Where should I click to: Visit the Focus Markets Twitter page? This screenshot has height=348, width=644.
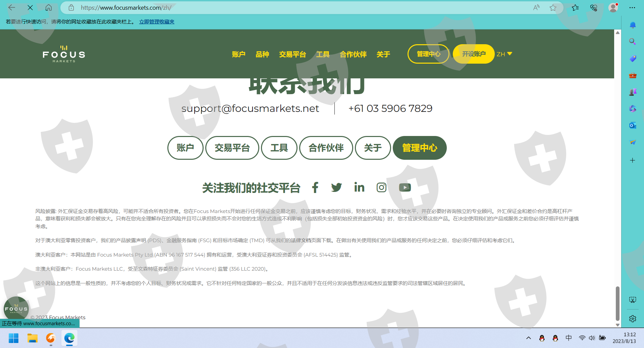(336, 188)
